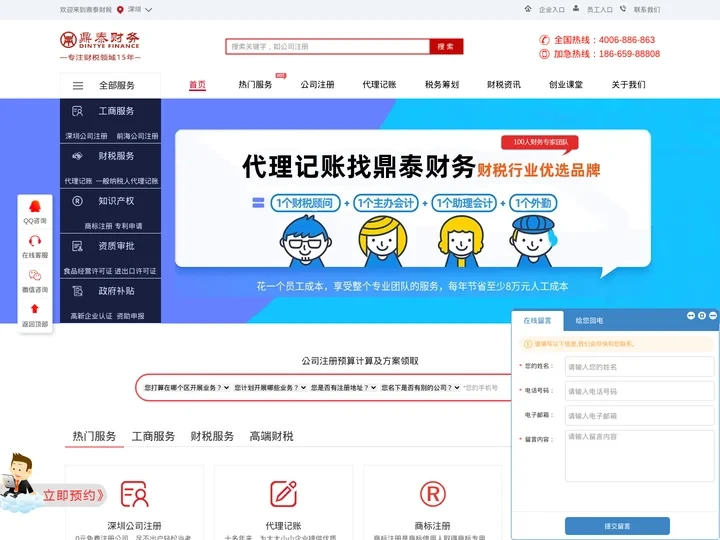This screenshot has width=720, height=540.
Task: Click the 微信咨询 WeChat icon
Action: tap(35, 275)
